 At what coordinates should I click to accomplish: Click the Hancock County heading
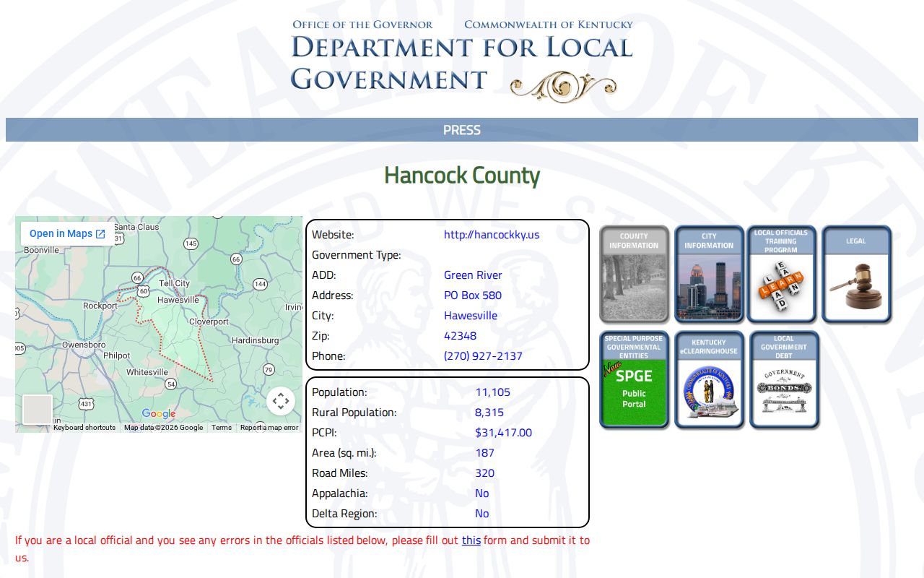[x=462, y=175]
